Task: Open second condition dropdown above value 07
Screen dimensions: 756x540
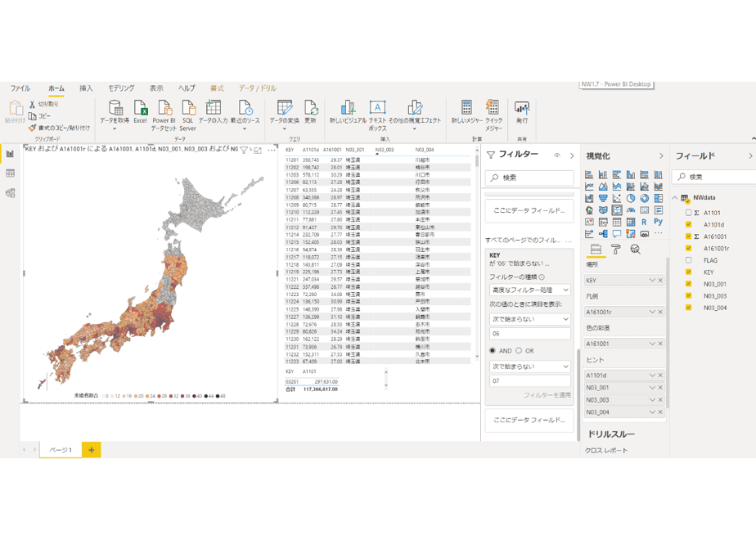Action: [530, 367]
